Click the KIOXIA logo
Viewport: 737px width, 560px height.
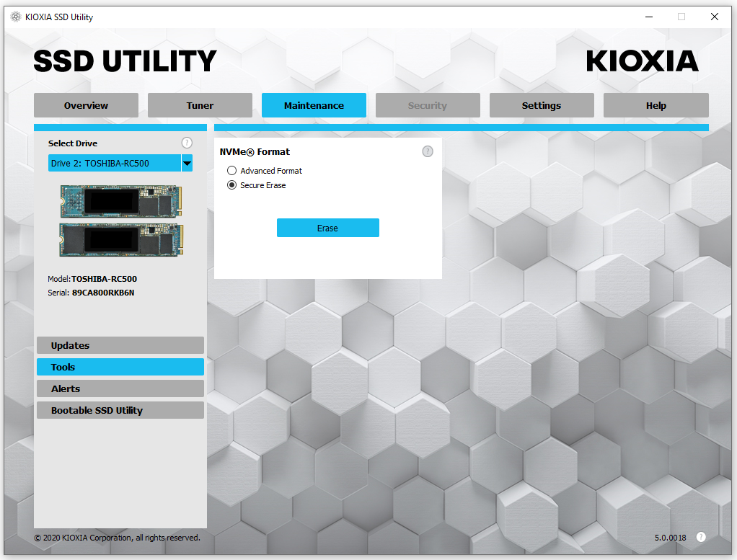pyautogui.click(x=642, y=61)
